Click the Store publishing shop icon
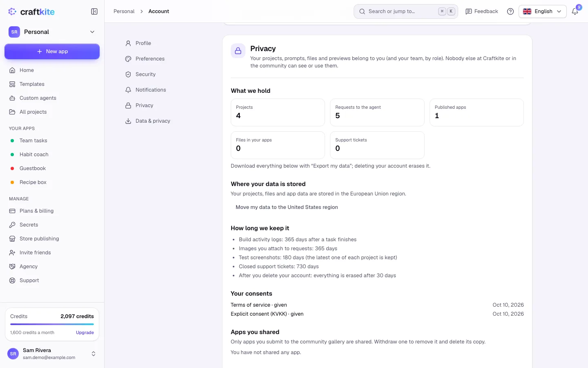Screen dimensions: 588x368 [12, 239]
